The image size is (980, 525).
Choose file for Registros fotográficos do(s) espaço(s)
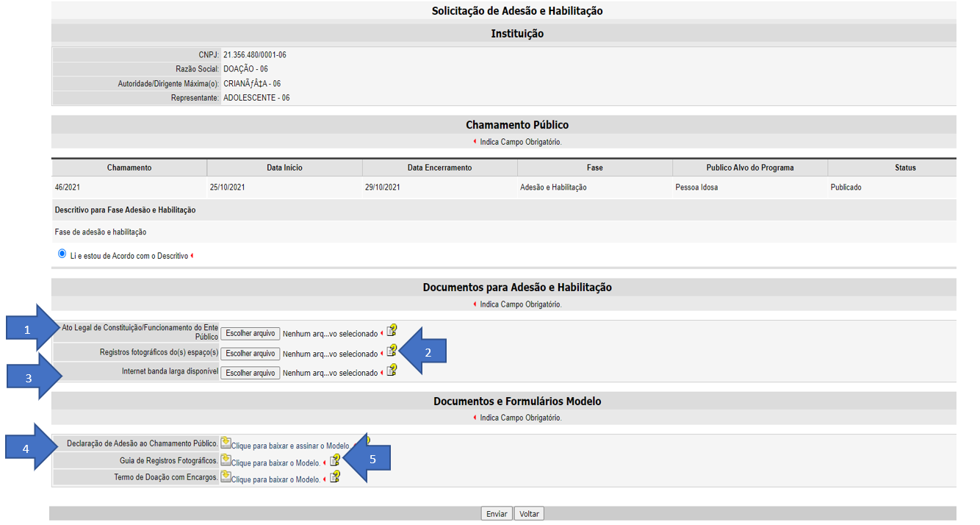click(x=251, y=353)
